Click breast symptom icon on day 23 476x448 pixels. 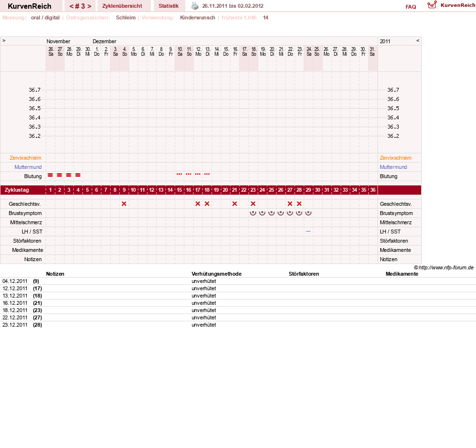click(x=253, y=213)
